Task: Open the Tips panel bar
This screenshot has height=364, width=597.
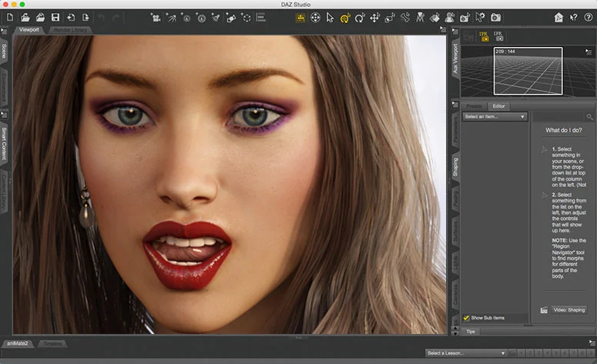Action: click(471, 331)
